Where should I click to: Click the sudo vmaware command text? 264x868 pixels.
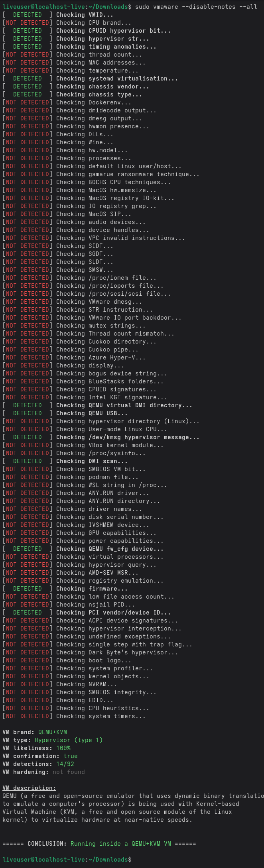click(x=196, y=7)
